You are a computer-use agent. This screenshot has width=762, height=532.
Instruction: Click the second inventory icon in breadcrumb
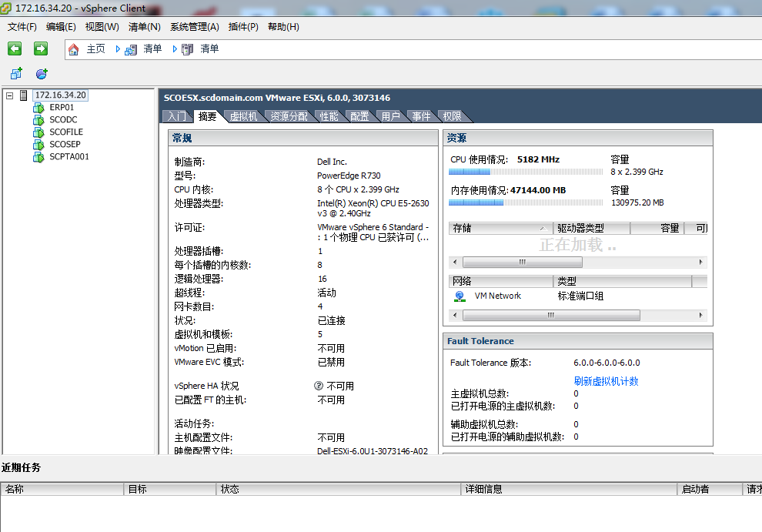pyautogui.click(x=188, y=49)
